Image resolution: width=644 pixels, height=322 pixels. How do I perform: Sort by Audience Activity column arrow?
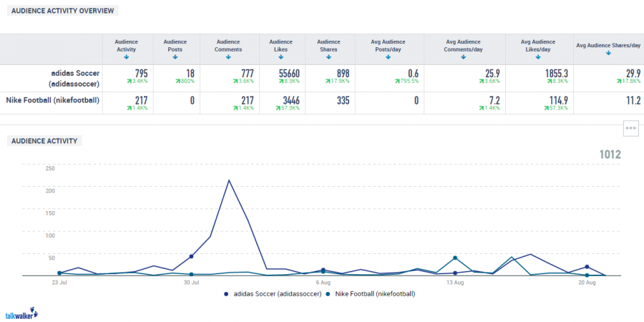click(x=127, y=57)
